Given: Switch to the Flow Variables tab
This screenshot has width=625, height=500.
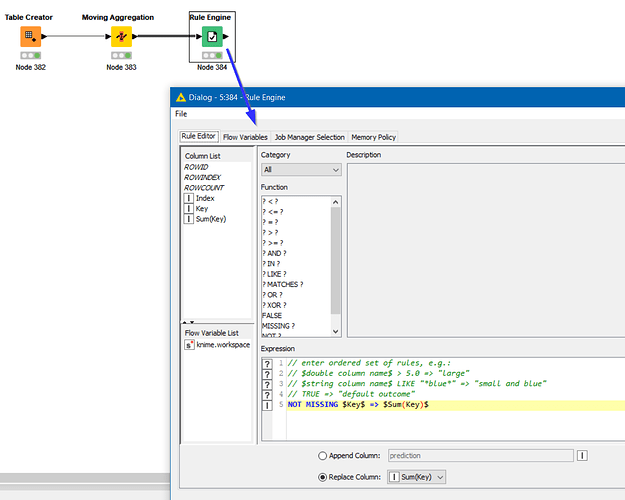Looking at the screenshot, I should point(245,137).
